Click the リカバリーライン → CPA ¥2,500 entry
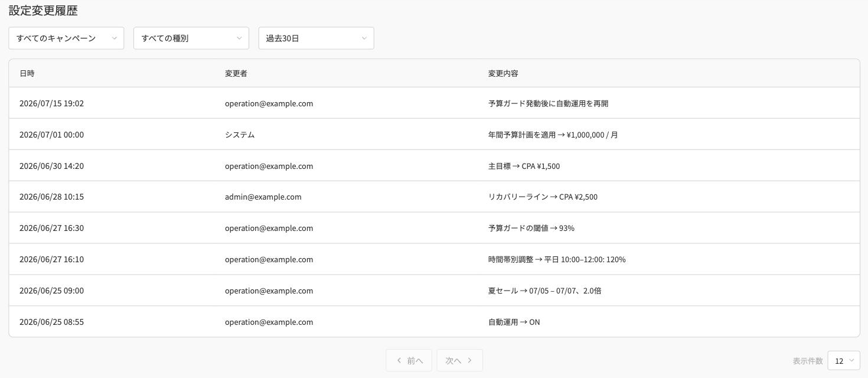Screen dimensions: 868x378 coord(543,197)
